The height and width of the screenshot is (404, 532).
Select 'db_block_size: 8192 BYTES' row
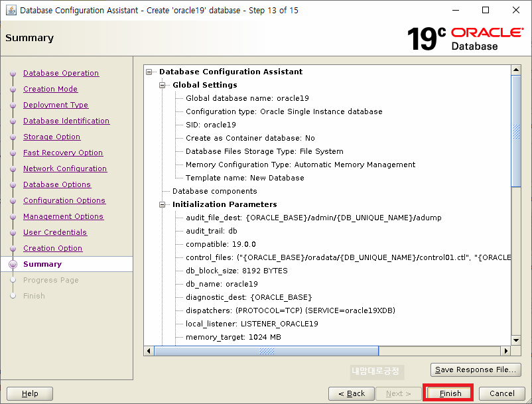[x=237, y=271]
